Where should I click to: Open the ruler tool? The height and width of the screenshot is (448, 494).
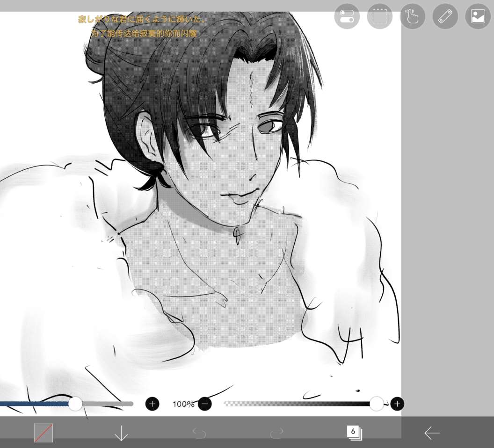pyautogui.click(x=445, y=16)
